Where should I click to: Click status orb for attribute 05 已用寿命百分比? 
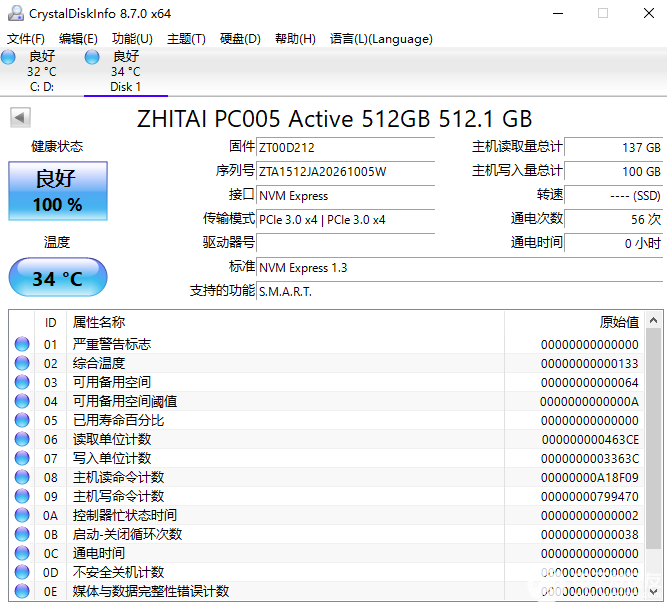click(22, 420)
